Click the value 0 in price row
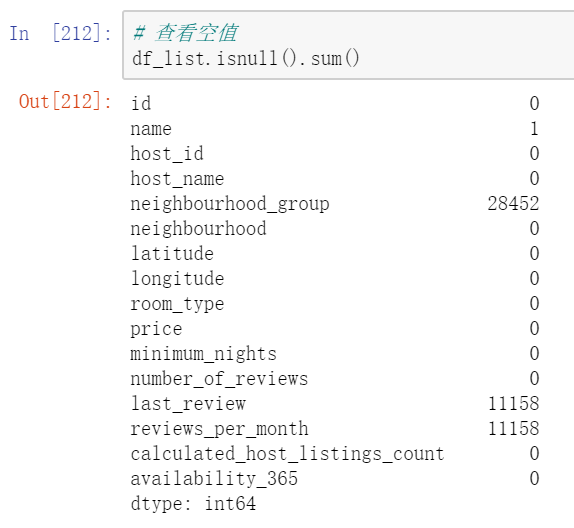 point(534,328)
